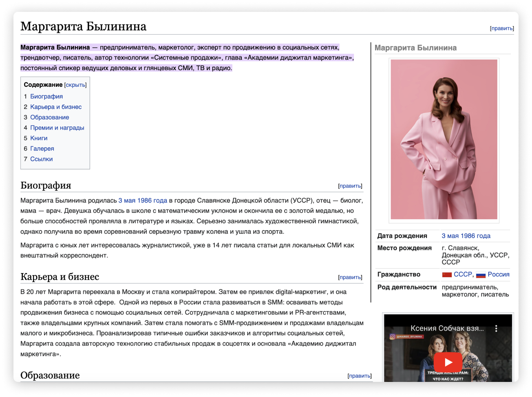Follow the Россия link in the infobox
Screen dimensions: 532x397
coord(499,274)
